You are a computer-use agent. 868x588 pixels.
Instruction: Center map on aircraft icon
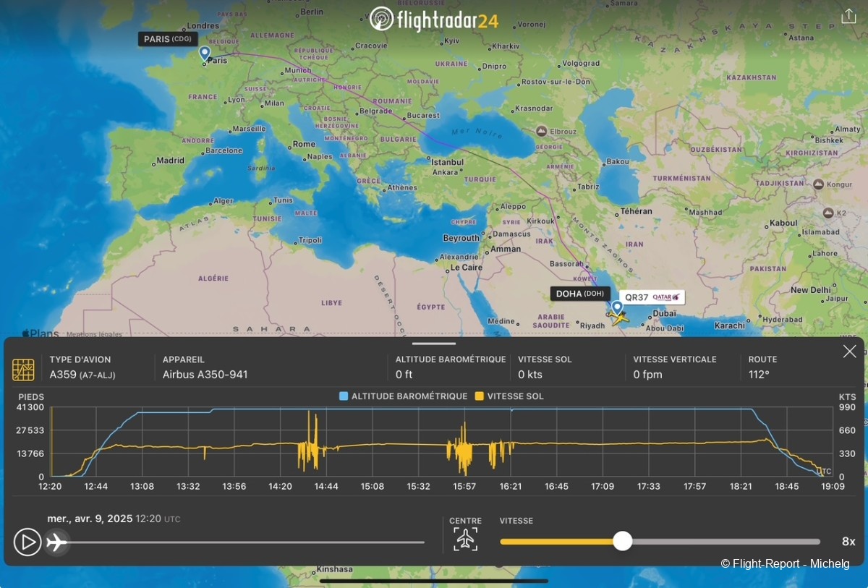[x=466, y=539]
